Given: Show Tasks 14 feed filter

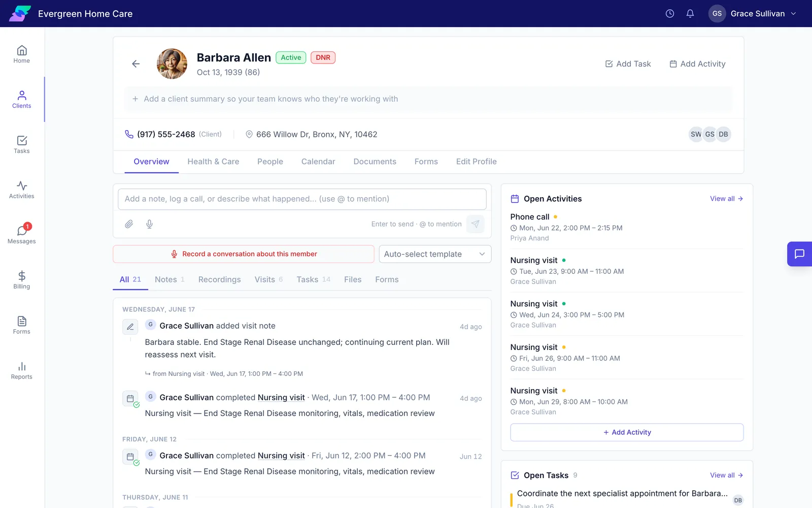Looking at the screenshot, I should point(313,279).
